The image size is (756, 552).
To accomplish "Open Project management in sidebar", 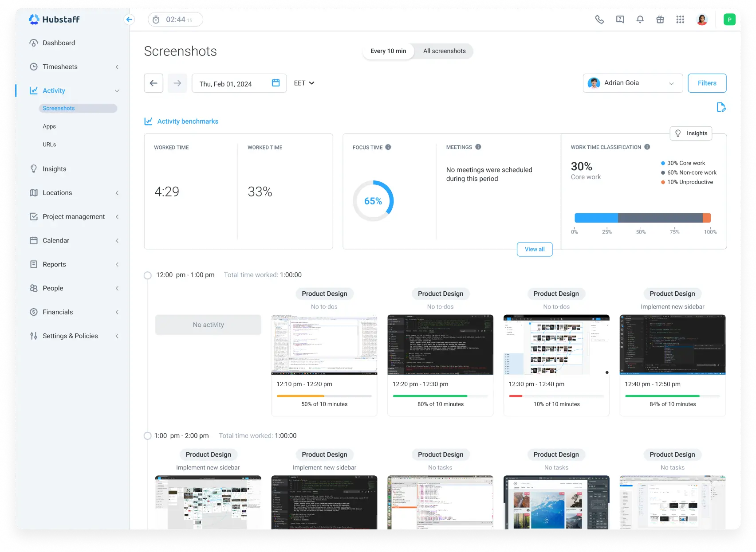I will click(74, 217).
